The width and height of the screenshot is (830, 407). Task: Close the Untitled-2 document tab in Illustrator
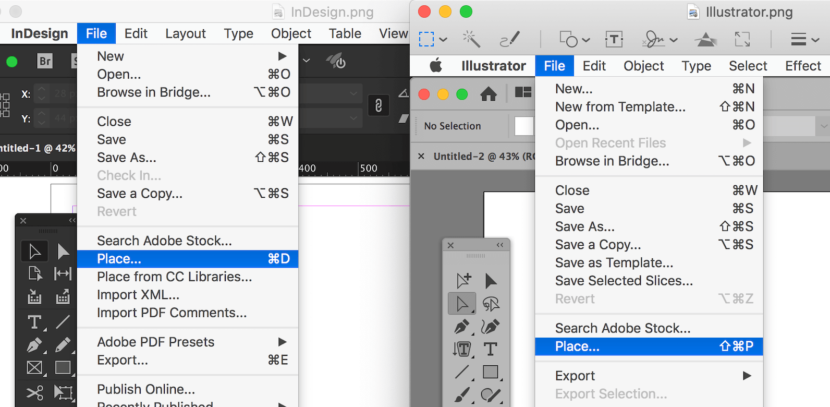point(421,156)
